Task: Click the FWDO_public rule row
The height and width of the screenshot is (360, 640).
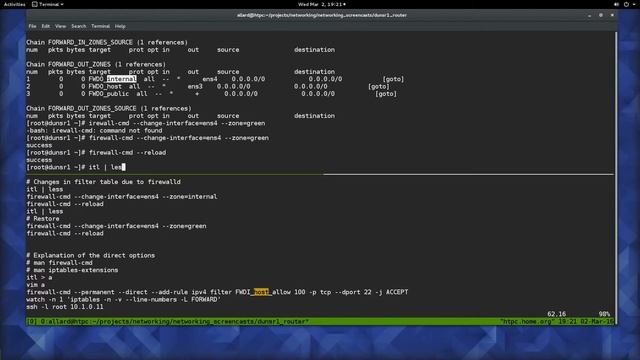Action: pyautogui.click(x=211, y=93)
